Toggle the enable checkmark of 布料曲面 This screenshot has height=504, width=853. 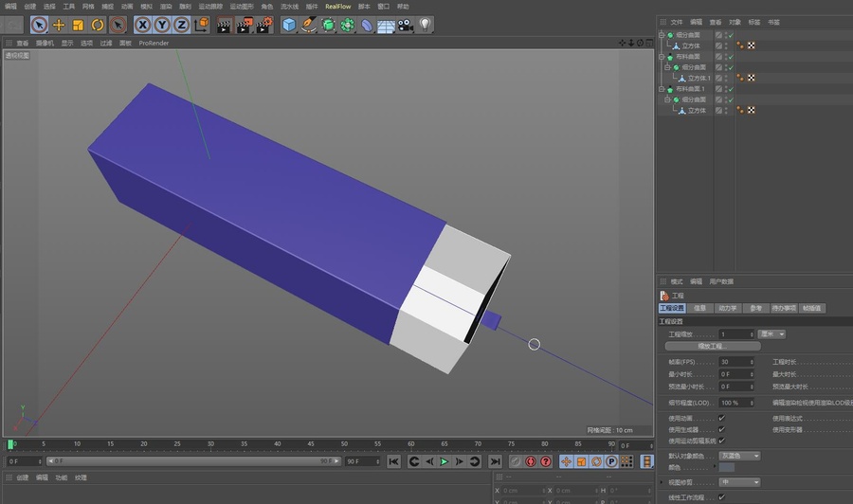tap(731, 57)
